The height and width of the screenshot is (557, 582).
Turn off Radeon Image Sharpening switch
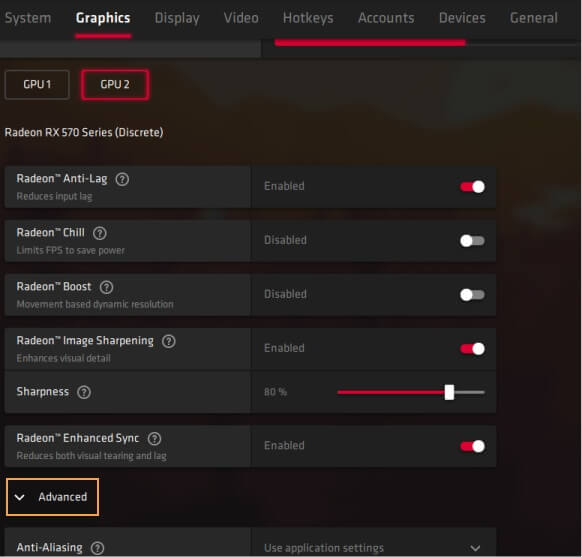[x=472, y=349]
